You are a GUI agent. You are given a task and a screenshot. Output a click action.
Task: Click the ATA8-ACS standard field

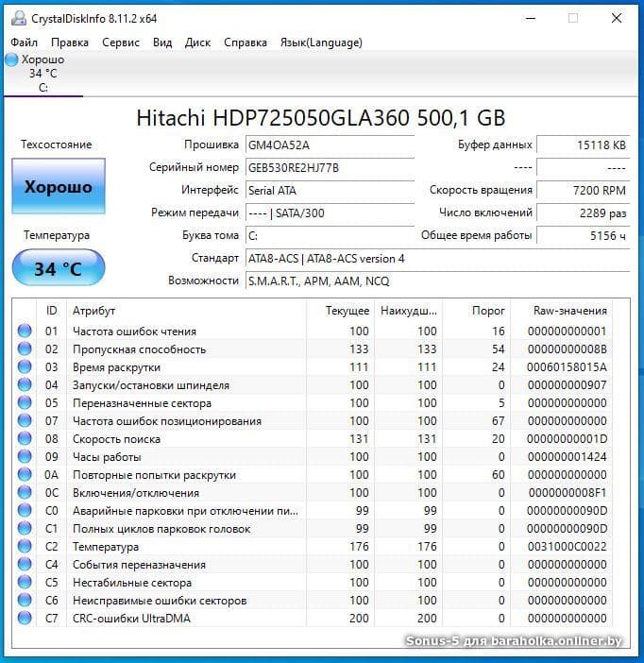point(437,259)
